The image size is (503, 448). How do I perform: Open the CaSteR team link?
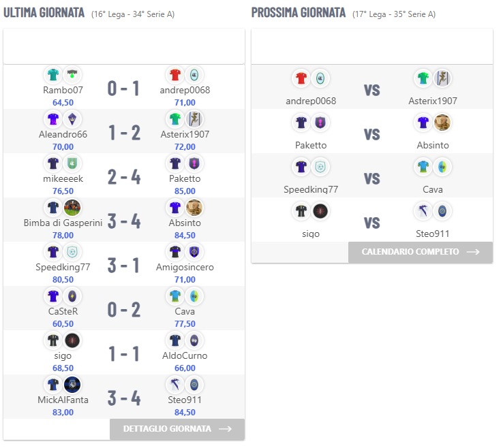pyautogui.click(x=63, y=311)
